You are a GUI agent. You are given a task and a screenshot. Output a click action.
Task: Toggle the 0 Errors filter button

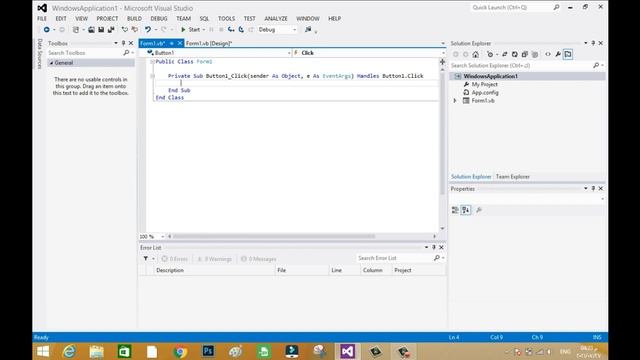(174, 259)
